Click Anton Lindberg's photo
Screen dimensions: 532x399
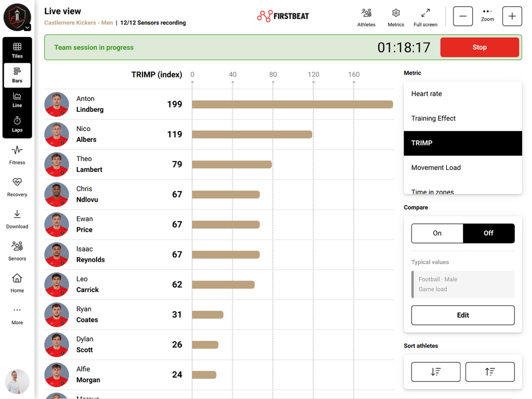click(x=57, y=104)
